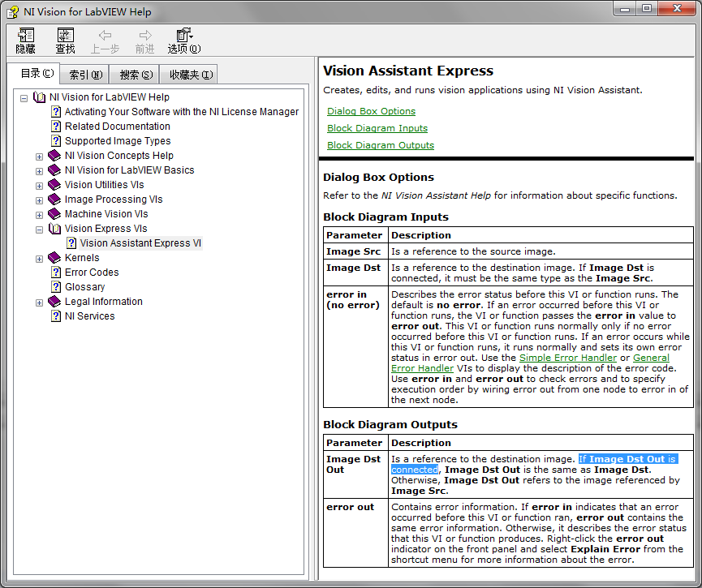The image size is (702, 588).
Task: Select the NI Services topic
Action: click(x=89, y=316)
